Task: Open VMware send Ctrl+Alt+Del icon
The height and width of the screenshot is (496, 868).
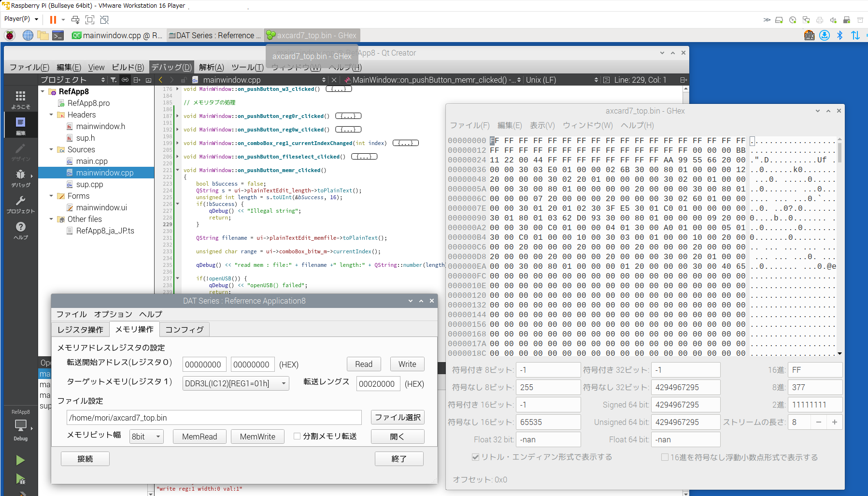Action: coord(75,20)
